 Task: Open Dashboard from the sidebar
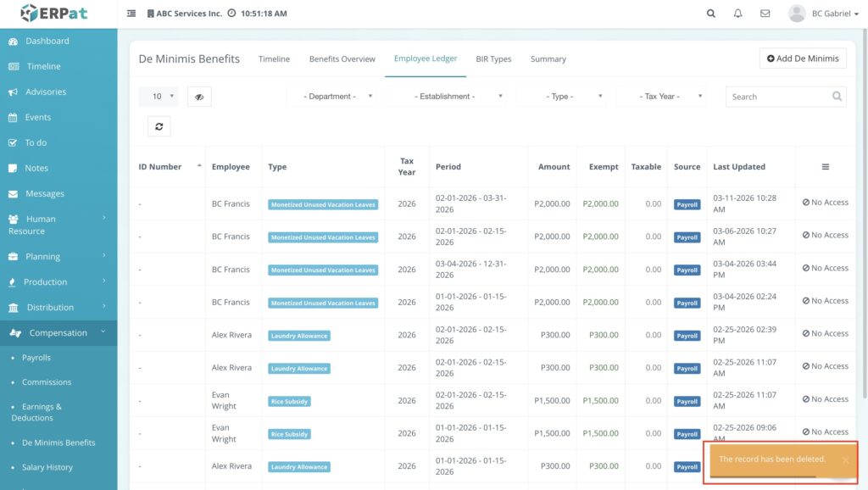tap(47, 41)
